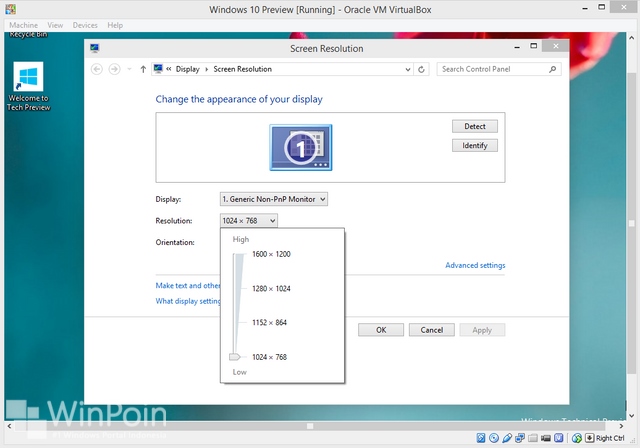Open the Make text and other items link

tap(188, 286)
